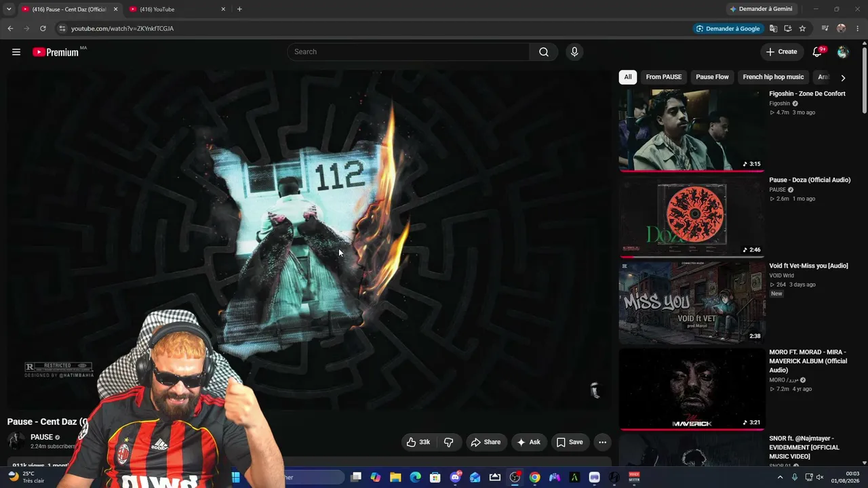This screenshot has height=488, width=868.
Task: Dislike the Pause - Cent Daz video
Action: click(x=448, y=442)
